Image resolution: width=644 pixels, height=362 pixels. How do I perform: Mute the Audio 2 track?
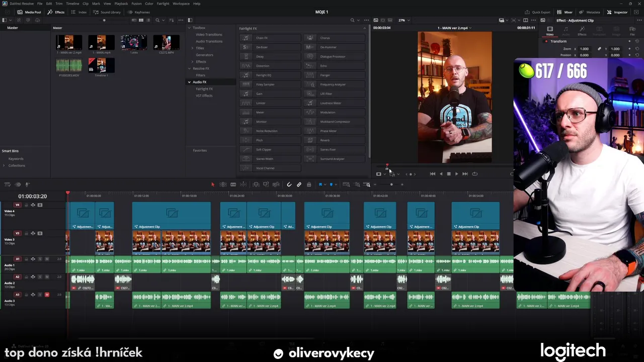click(47, 277)
